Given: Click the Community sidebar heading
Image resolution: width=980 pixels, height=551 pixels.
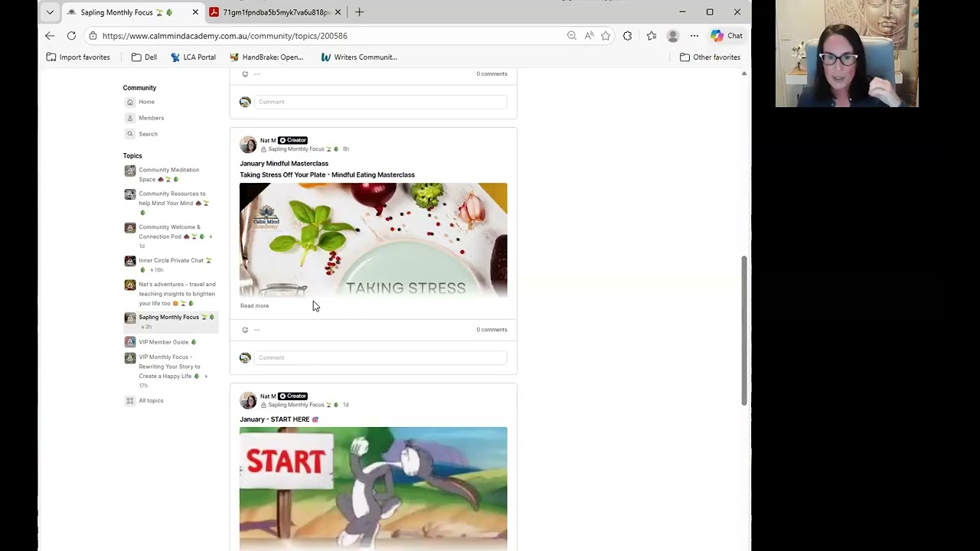Looking at the screenshot, I should (139, 88).
